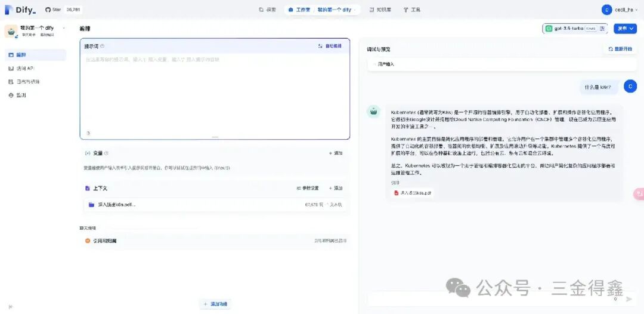This screenshot has height=314, width=644.
Task: Expand the 用户输入 section
Action: 502,64
